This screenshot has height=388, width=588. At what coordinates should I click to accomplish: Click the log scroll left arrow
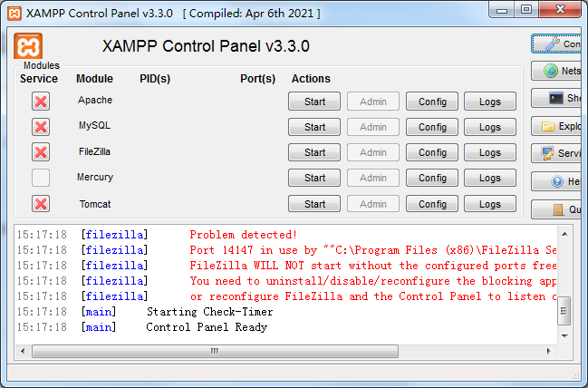pos(23,351)
